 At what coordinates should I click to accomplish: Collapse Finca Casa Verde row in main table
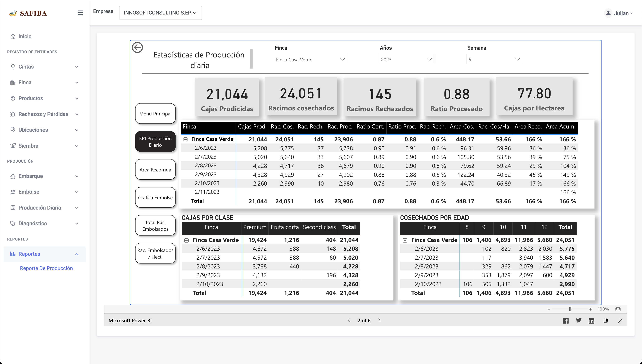tap(185, 139)
